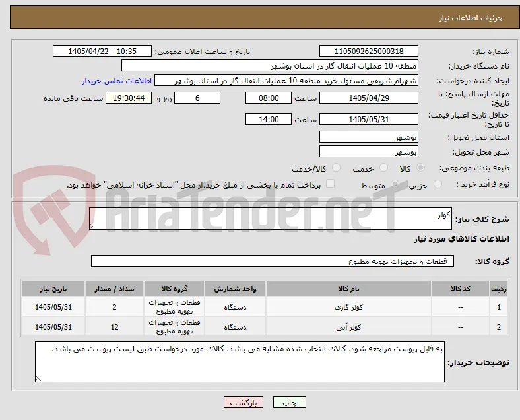520x420 pixels.
Task: Click the deadline time field 08:00
Action: (x=269, y=98)
